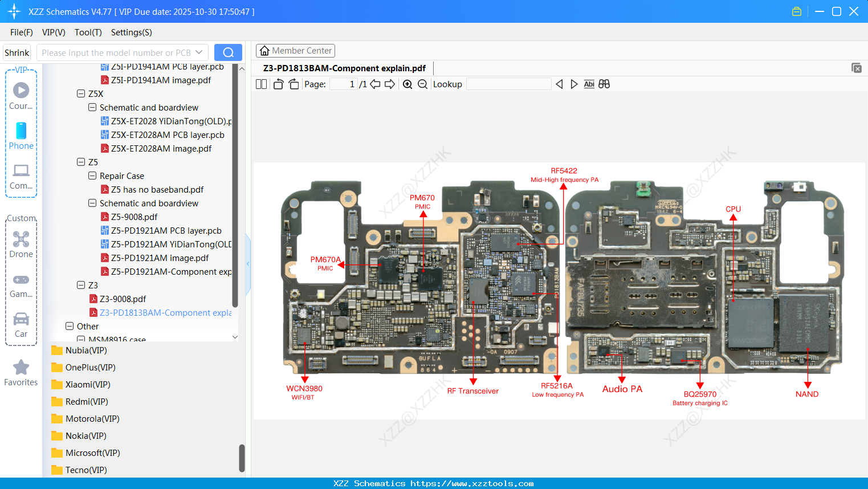This screenshot has height=489, width=868.
Task: Open the Game console category
Action: pos(21,285)
